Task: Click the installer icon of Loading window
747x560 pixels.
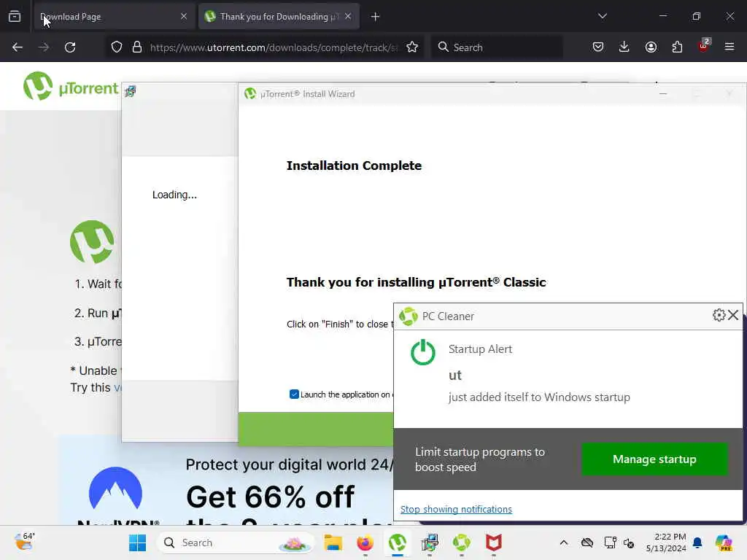Action: click(130, 91)
